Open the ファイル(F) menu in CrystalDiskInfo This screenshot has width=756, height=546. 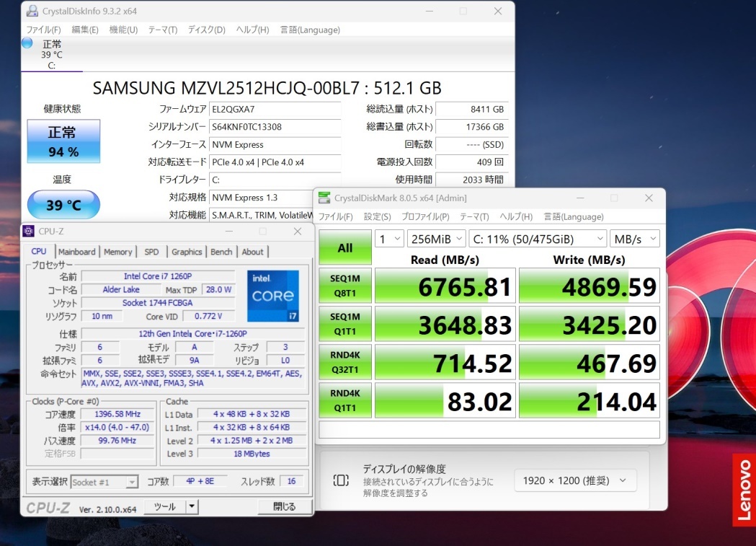coord(43,30)
